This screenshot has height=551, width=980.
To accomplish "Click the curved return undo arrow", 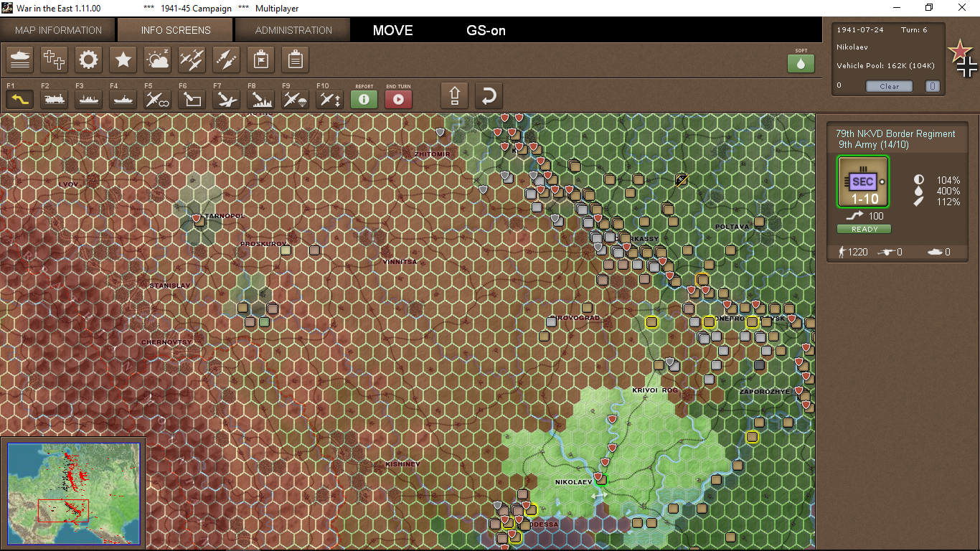I will point(489,95).
